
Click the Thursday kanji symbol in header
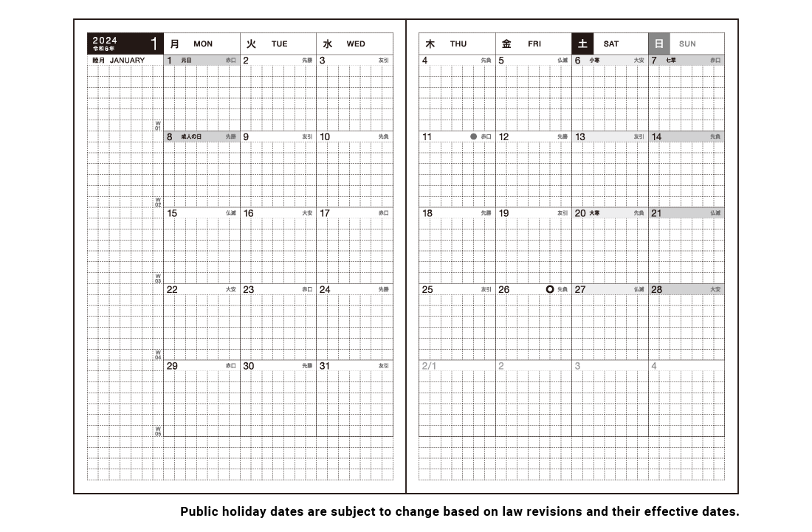(x=430, y=44)
